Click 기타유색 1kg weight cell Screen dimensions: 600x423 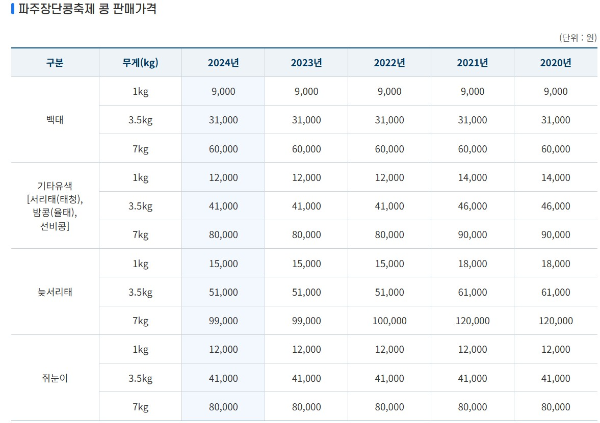click(140, 177)
